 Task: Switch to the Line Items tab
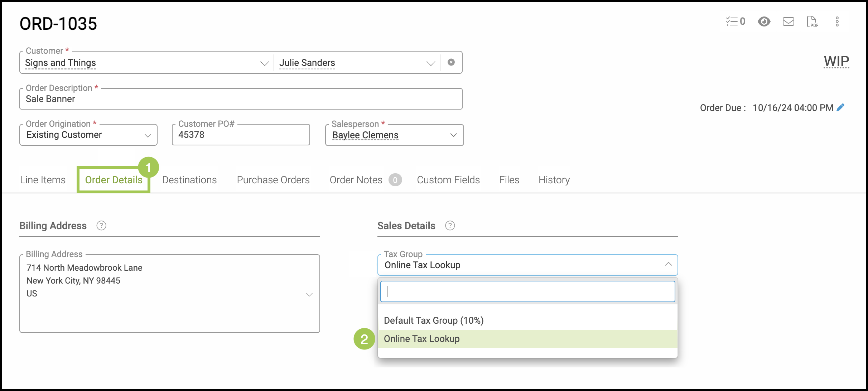(x=43, y=180)
